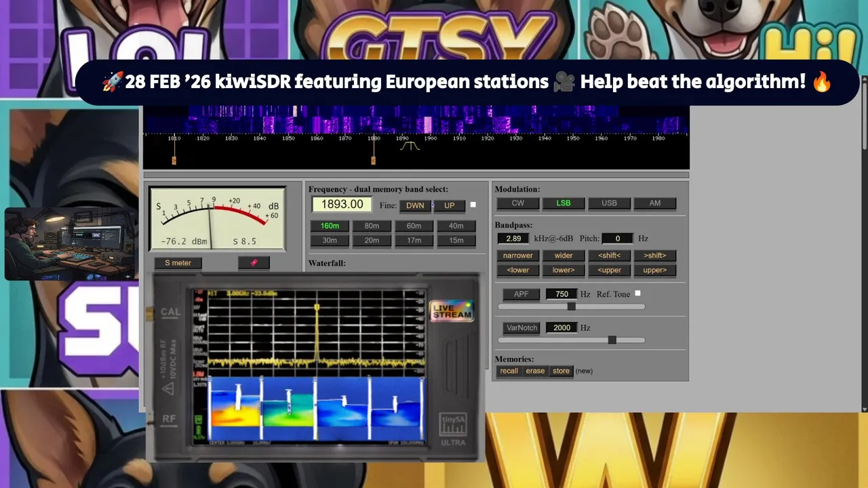Click fine tune DWN button
This screenshot has width=868, height=488.
[x=415, y=205]
